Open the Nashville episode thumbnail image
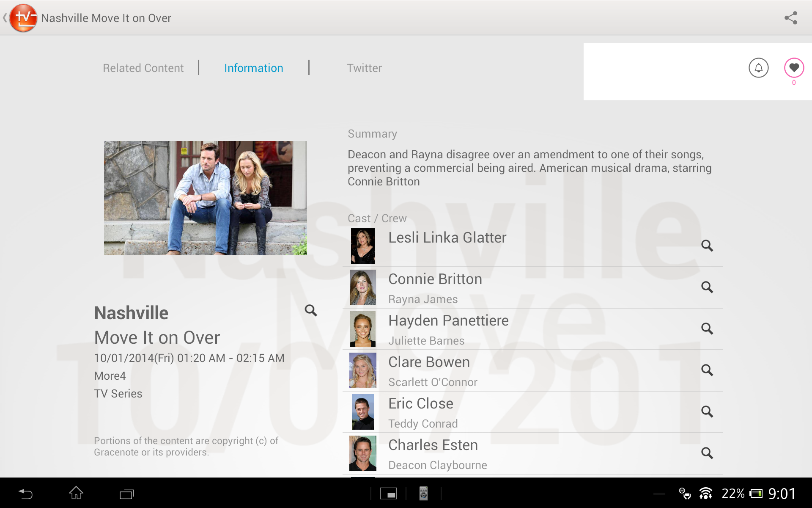Screen dimensions: 812x508 click(206, 198)
